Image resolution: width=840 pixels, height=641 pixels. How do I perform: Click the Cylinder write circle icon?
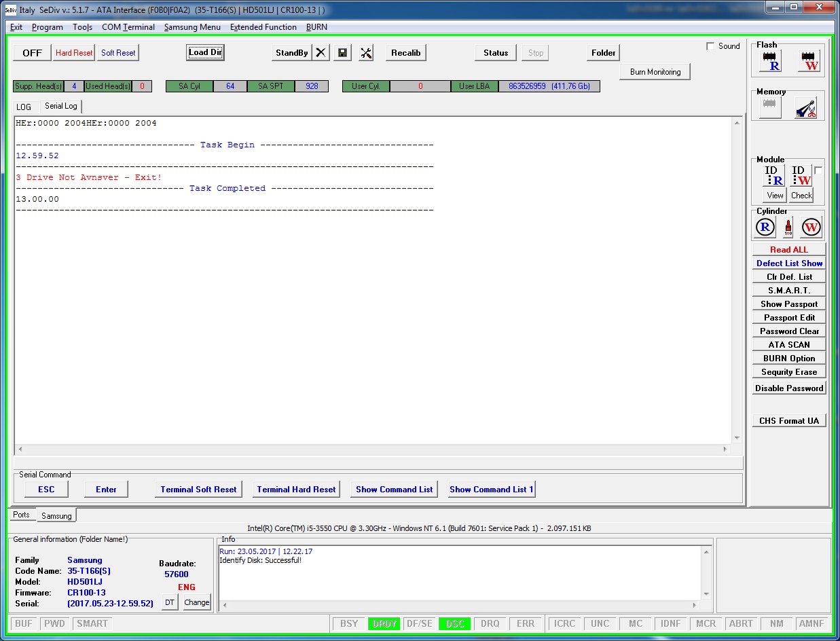pyautogui.click(x=811, y=227)
